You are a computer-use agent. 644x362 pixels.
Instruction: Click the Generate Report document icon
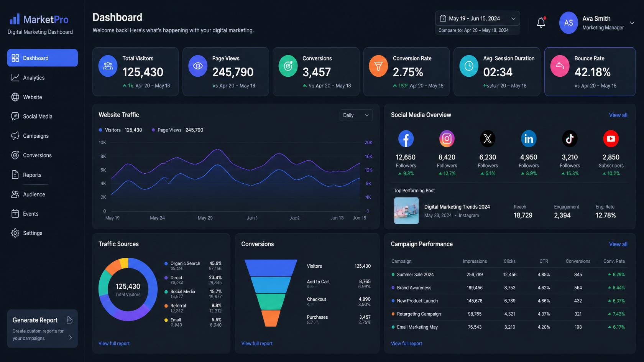coord(69,320)
